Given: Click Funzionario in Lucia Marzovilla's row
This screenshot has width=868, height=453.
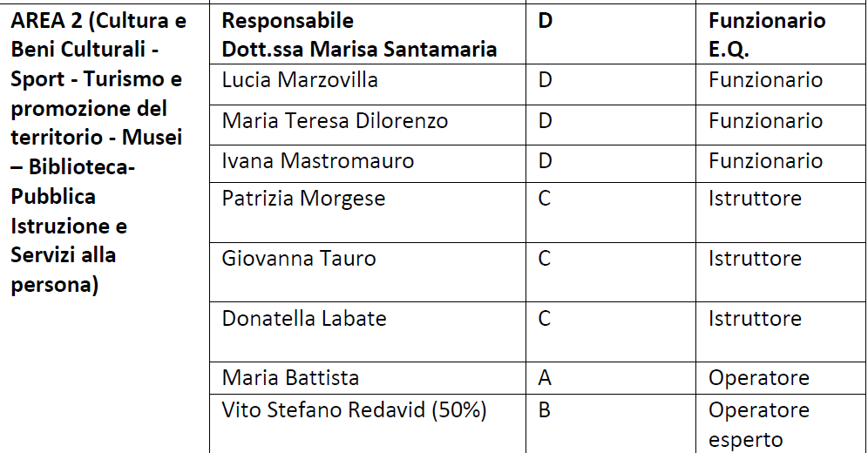Looking at the screenshot, I should click(765, 80).
